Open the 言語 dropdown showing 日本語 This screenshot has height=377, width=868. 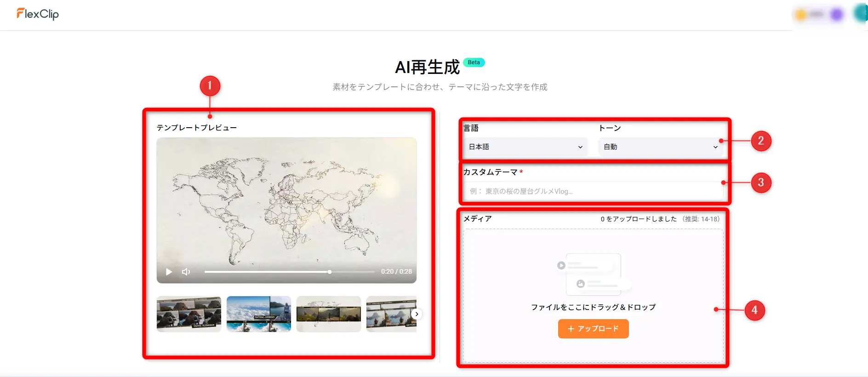pyautogui.click(x=525, y=147)
